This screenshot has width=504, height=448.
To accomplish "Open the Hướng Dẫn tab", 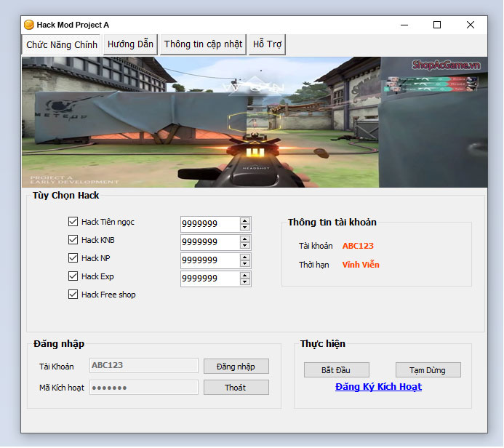I will [130, 44].
